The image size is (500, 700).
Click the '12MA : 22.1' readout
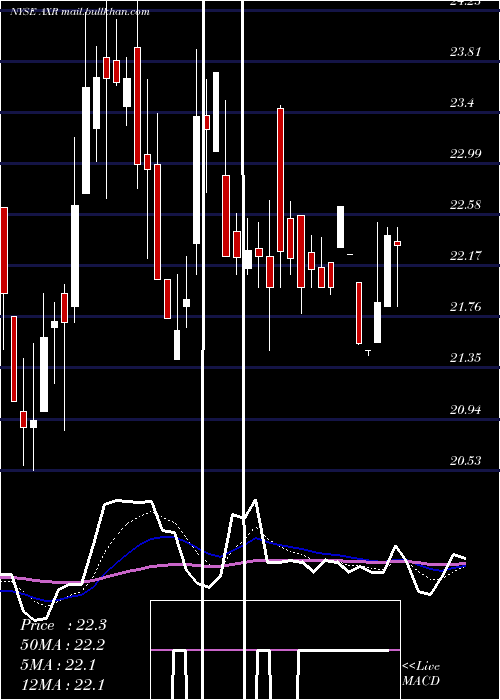pos(62,684)
